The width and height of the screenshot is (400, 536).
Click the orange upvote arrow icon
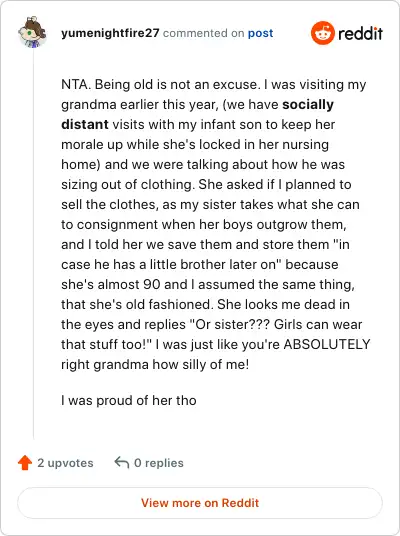point(25,463)
